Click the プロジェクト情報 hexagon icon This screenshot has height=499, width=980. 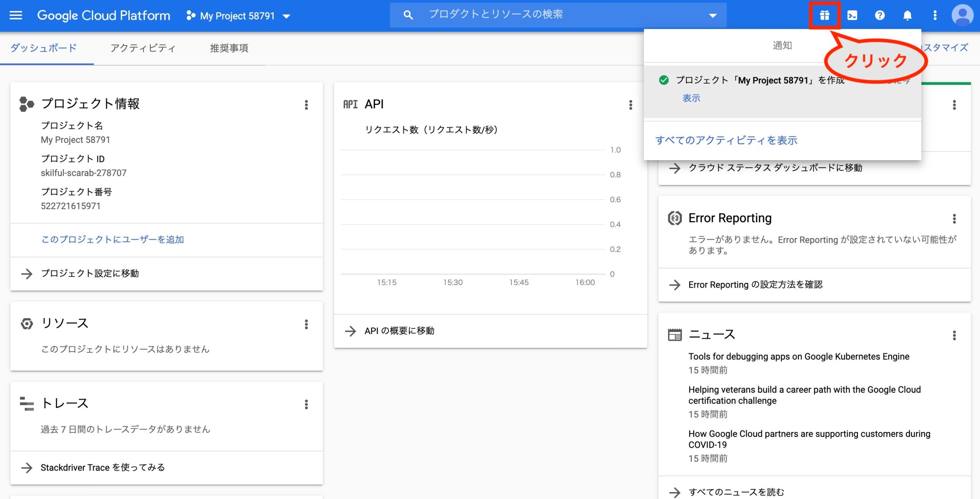click(26, 104)
